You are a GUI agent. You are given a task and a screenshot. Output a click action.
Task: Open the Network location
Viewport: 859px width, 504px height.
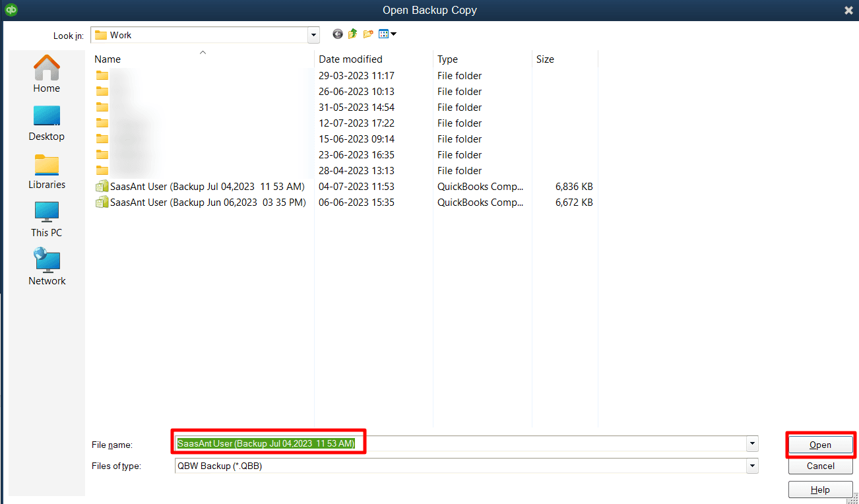point(46,268)
